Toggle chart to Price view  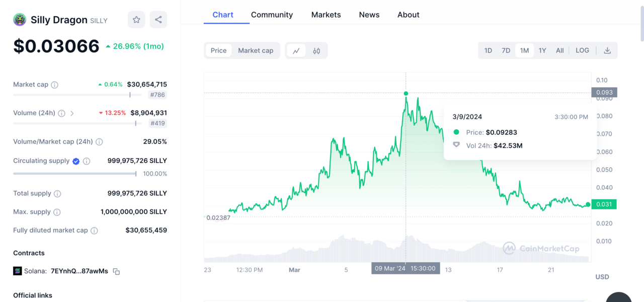[218, 50]
